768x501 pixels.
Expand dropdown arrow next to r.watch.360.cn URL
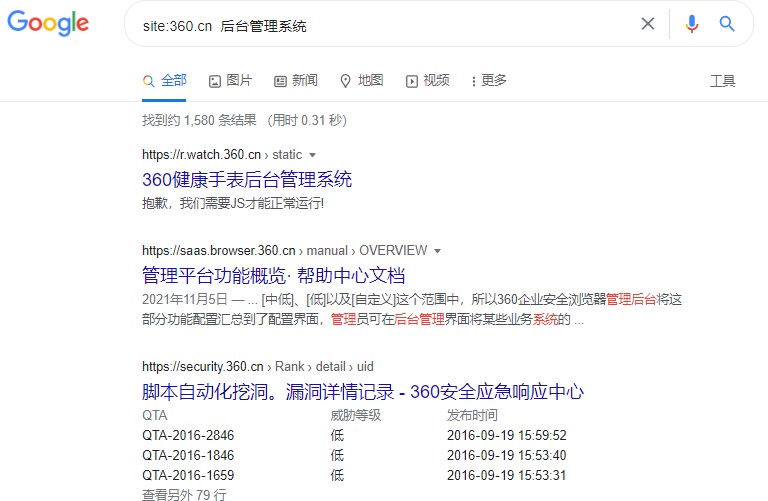pyautogui.click(x=312, y=155)
